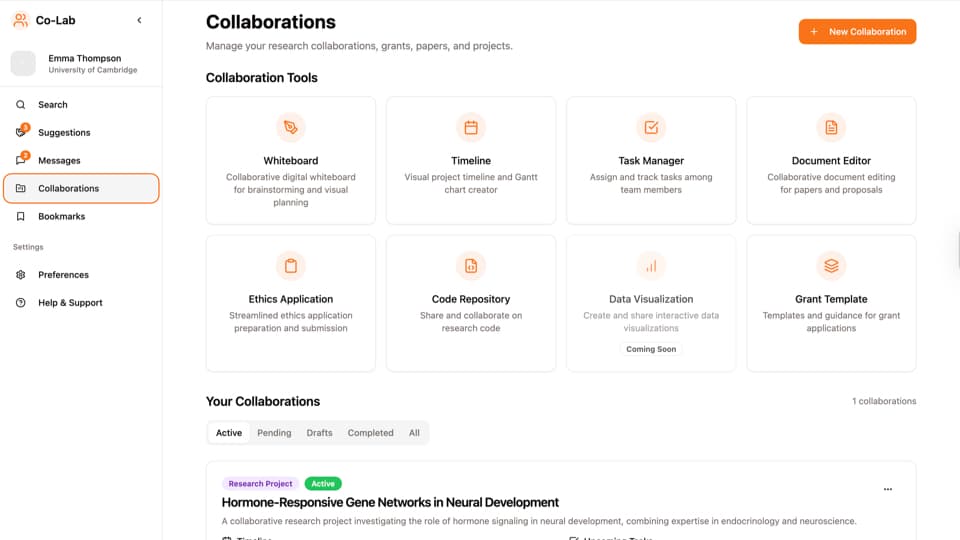Screen dimensions: 960x540
Task: Collapse the sidebar with the chevron arrow
Action: coord(140,20)
